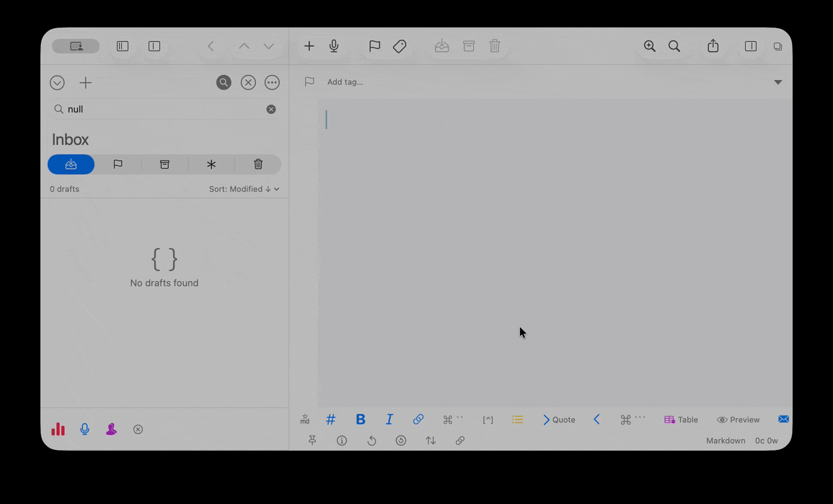Click the small circled X in sidebar footer
Viewport: 833px width, 504px height.
click(138, 429)
